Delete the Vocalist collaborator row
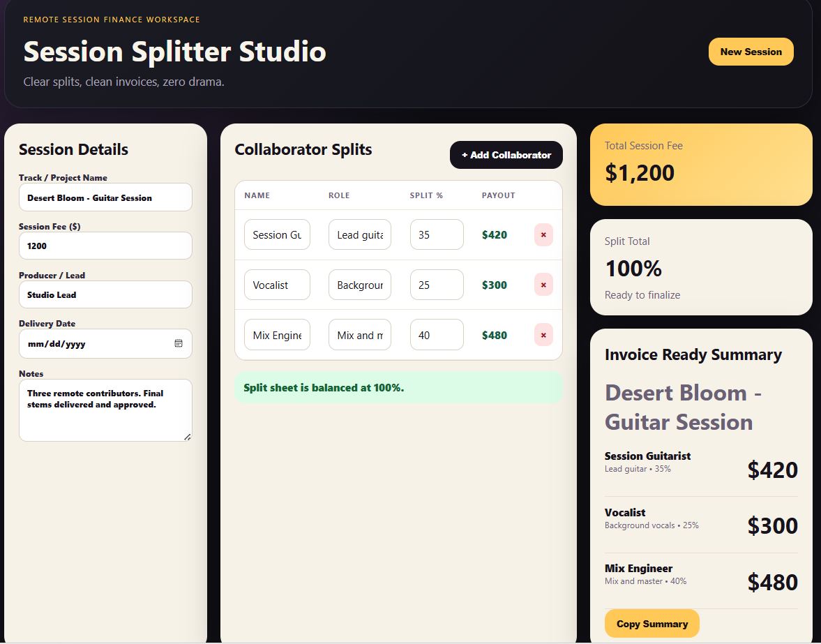The image size is (821, 644). pyautogui.click(x=543, y=285)
